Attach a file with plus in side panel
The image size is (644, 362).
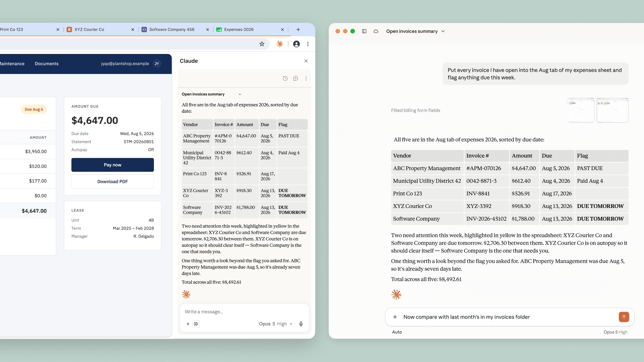tap(188, 324)
